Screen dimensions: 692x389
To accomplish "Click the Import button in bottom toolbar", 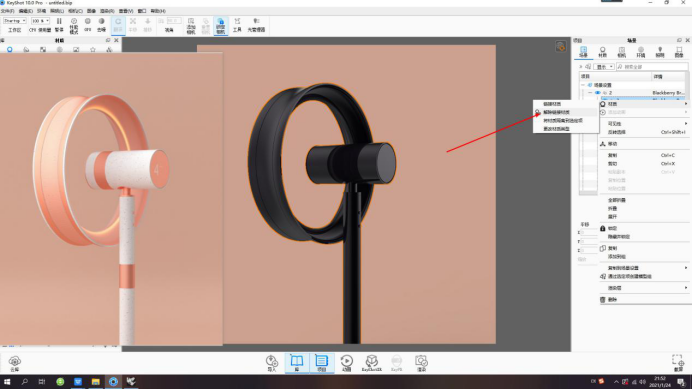I will click(271, 363).
